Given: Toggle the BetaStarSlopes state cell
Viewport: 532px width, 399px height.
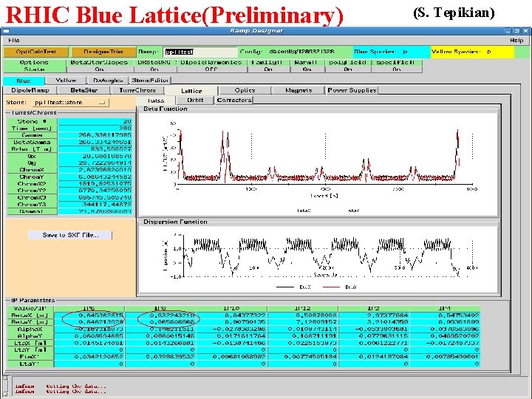Looking at the screenshot, I should [100, 69].
